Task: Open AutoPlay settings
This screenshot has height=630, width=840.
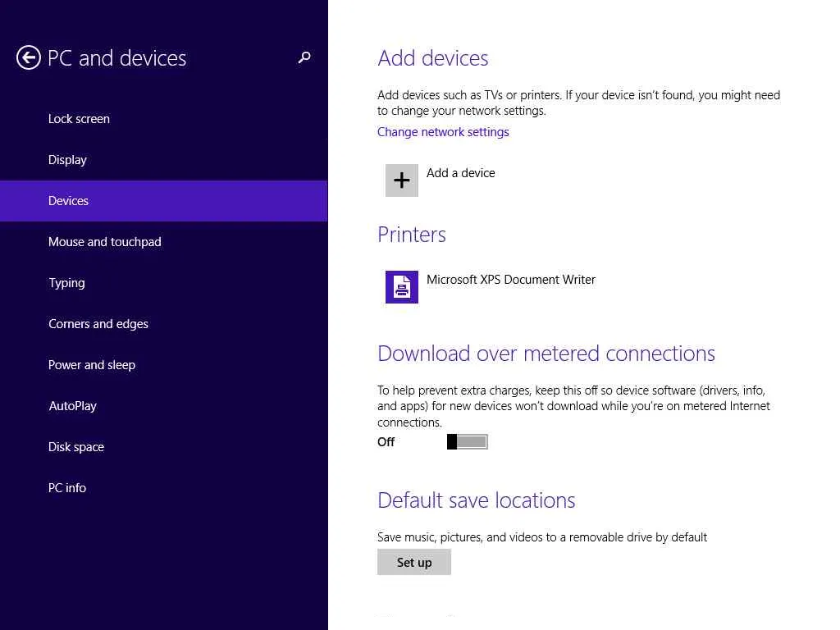Action: (72, 406)
